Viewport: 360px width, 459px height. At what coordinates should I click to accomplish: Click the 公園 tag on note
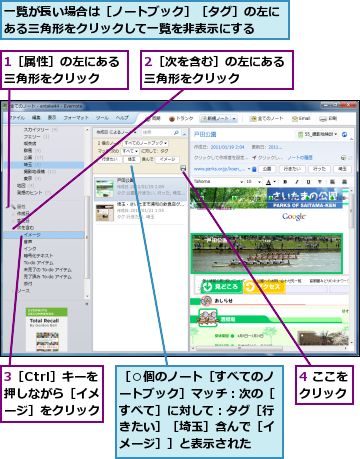(x=267, y=169)
